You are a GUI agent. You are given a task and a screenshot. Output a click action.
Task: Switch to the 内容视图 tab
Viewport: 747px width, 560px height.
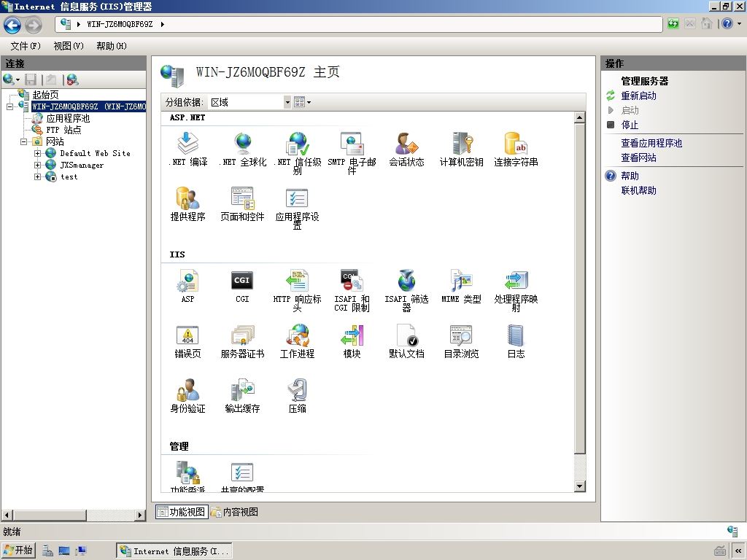(235, 512)
